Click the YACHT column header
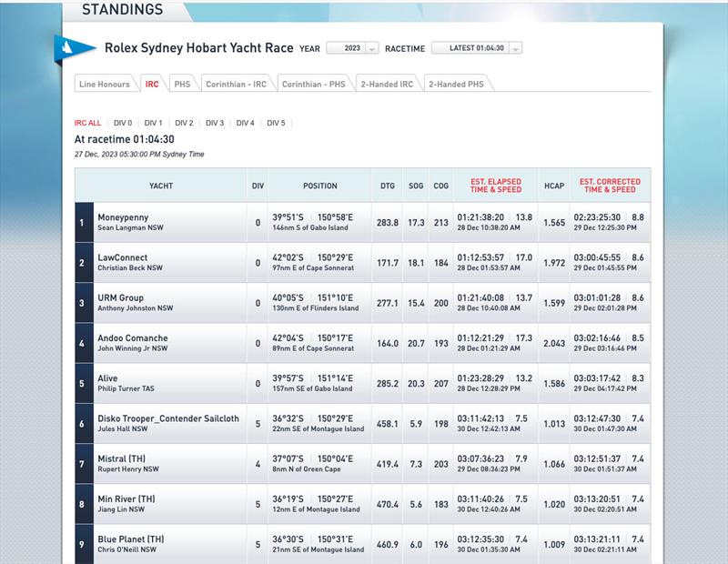Screen dimensions: 728x564 (x=161, y=186)
